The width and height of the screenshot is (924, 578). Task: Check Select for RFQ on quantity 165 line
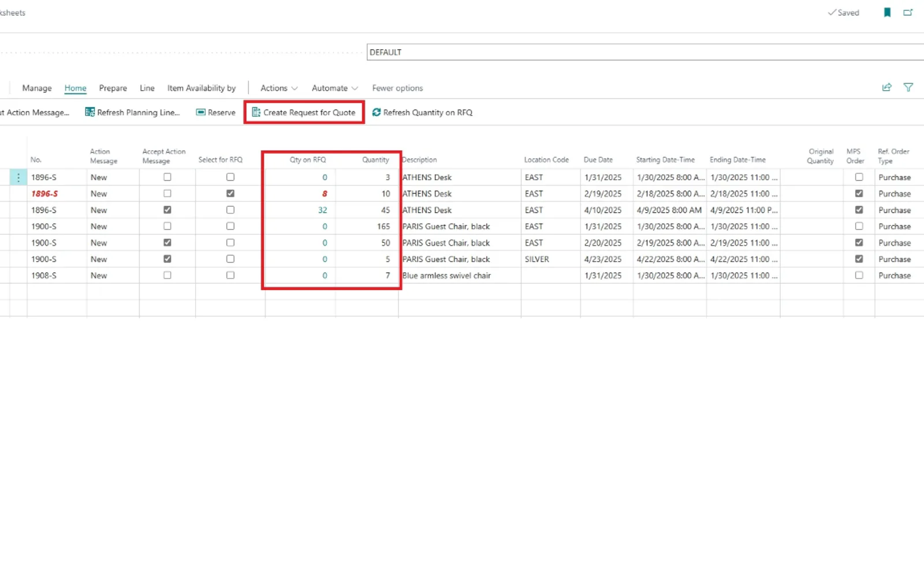(x=230, y=226)
